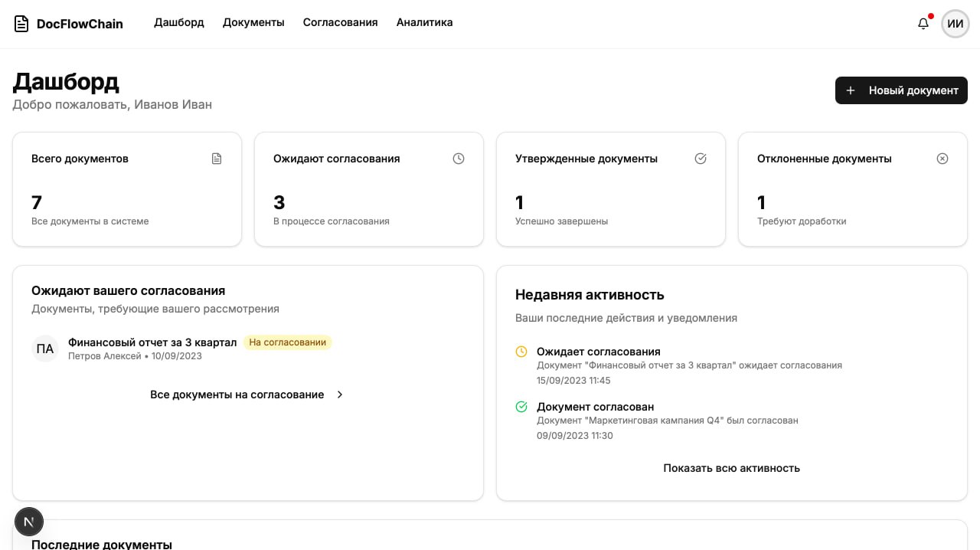Open Финансовый отчет за 3 квартал document
The width and height of the screenshot is (980, 550).
152,342
